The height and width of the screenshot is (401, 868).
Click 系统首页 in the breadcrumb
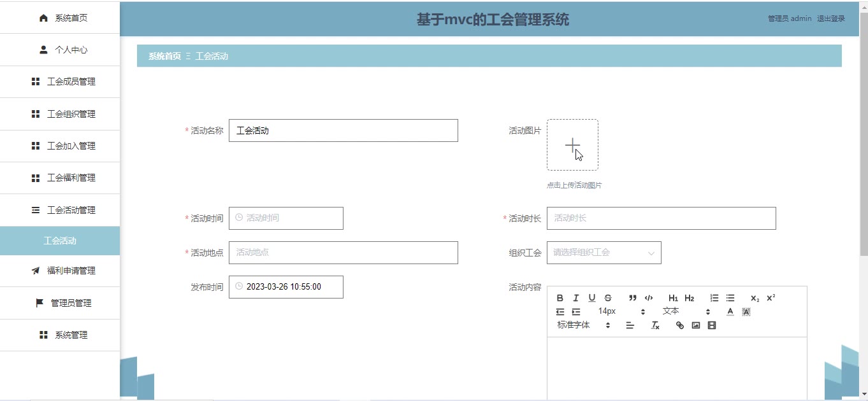tap(164, 56)
